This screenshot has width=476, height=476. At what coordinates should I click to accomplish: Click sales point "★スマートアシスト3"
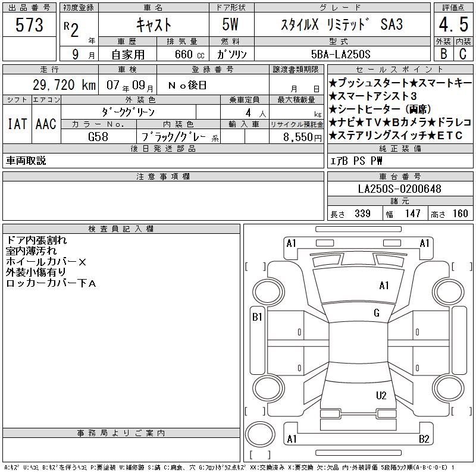[373, 96]
